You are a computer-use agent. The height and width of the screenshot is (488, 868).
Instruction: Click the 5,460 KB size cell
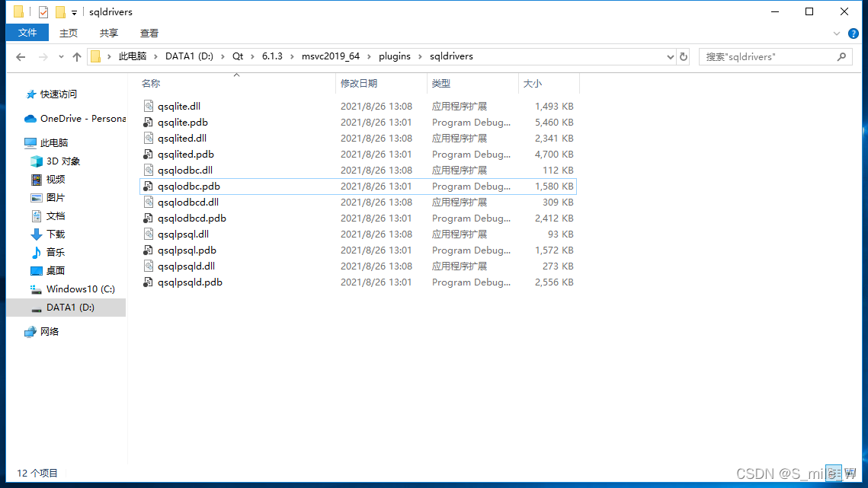[x=554, y=123]
